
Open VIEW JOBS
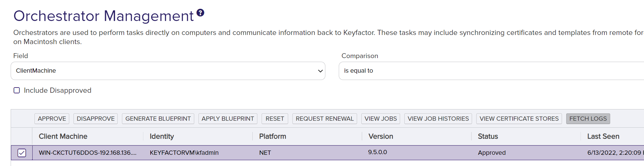point(381,119)
